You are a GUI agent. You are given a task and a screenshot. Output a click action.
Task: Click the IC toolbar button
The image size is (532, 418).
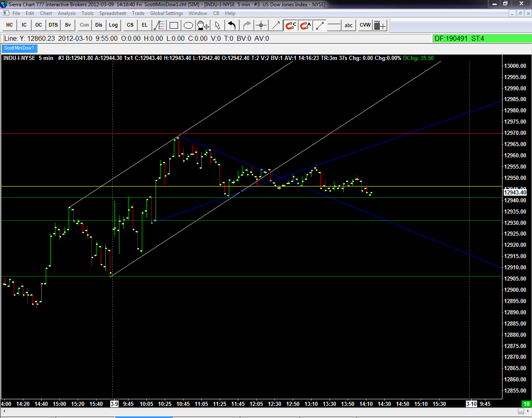coord(24,25)
